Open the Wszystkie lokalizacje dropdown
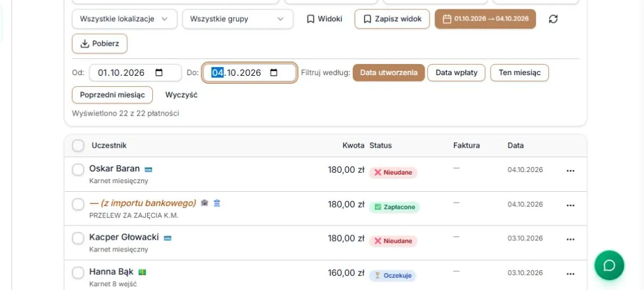 124,19
